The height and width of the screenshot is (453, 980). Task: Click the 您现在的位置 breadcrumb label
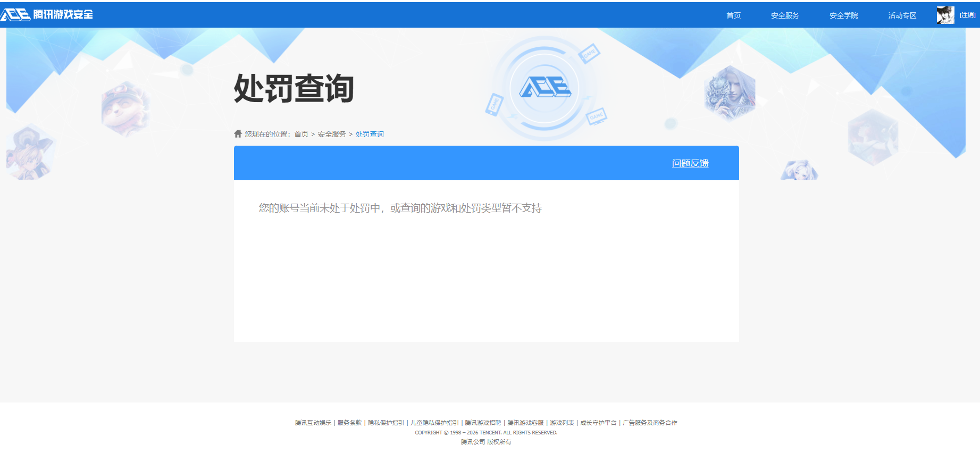(267, 134)
